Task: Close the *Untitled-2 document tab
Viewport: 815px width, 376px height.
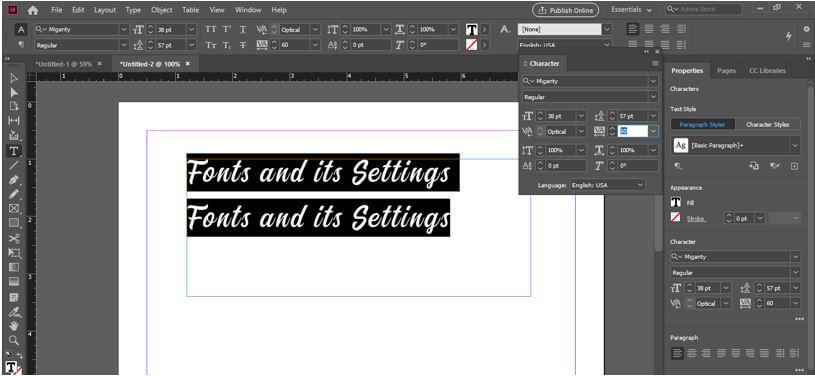Action: tap(188, 64)
